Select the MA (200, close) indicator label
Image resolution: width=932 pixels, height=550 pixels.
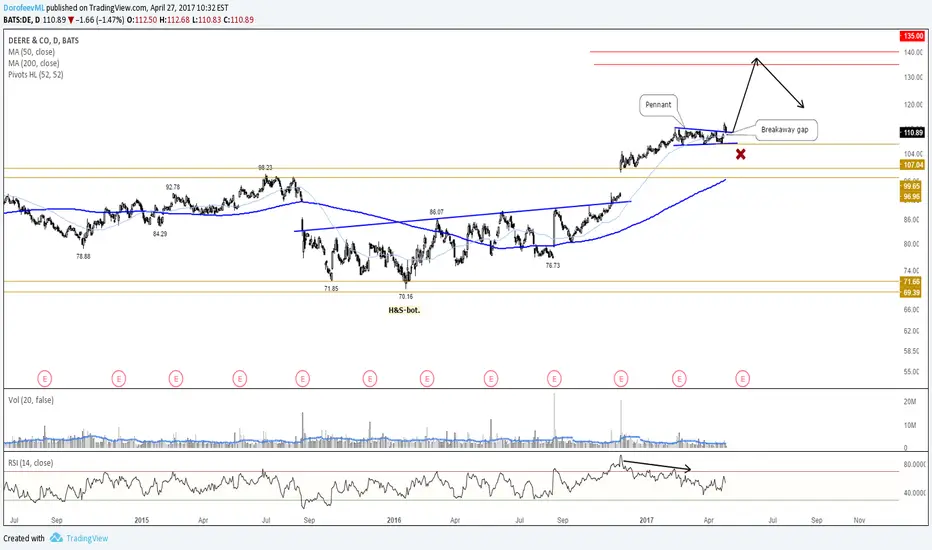[33, 63]
